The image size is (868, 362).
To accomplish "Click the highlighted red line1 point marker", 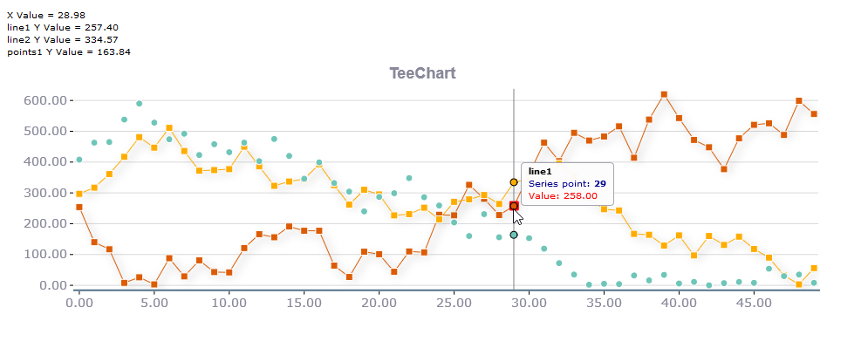I will pyautogui.click(x=514, y=206).
